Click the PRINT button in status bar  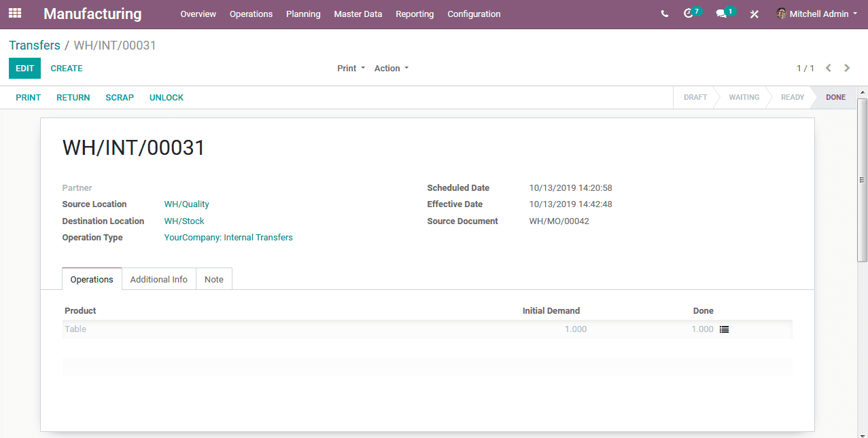point(29,97)
